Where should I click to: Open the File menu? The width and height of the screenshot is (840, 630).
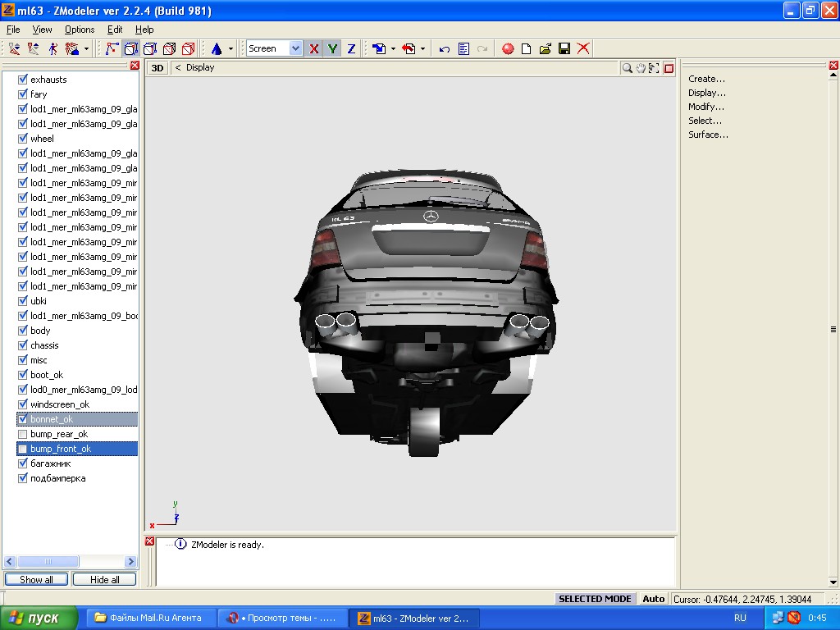[13, 30]
